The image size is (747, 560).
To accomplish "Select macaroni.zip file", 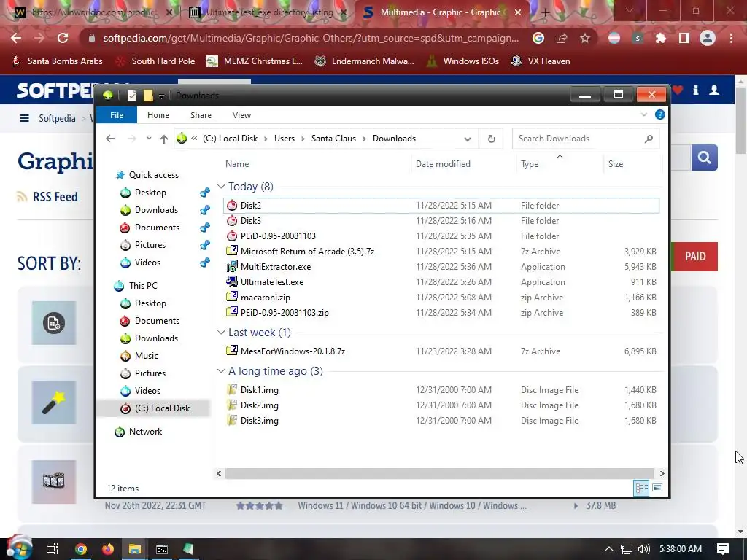I will coord(441,297).
